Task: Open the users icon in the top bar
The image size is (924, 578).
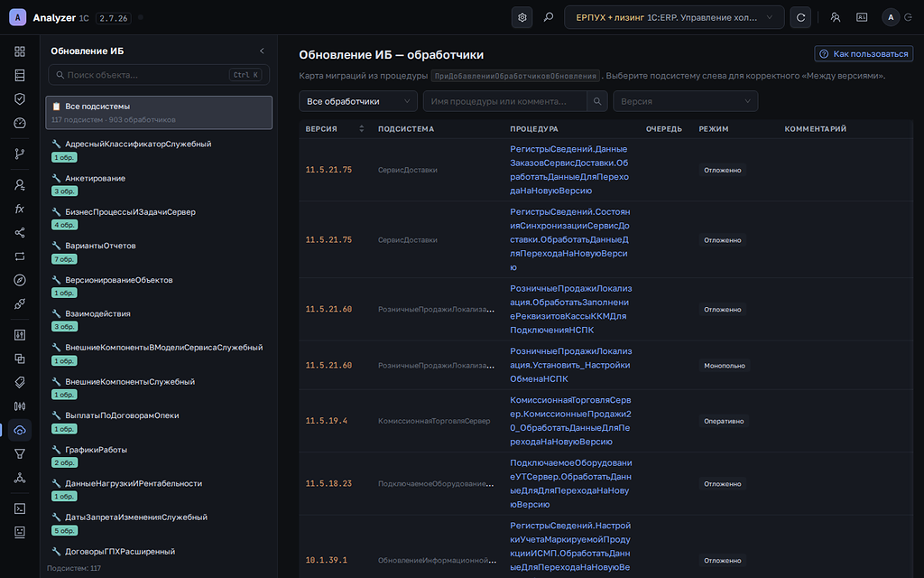Action: pos(835,18)
